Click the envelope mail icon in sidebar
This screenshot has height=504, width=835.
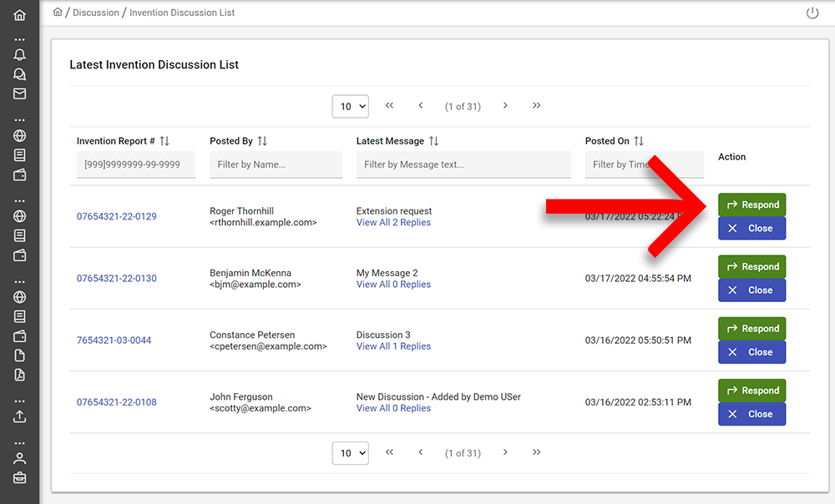click(19, 93)
